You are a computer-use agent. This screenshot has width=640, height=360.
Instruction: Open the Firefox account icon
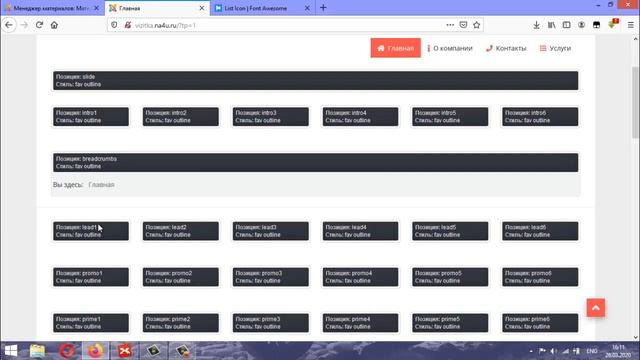[x=581, y=25]
